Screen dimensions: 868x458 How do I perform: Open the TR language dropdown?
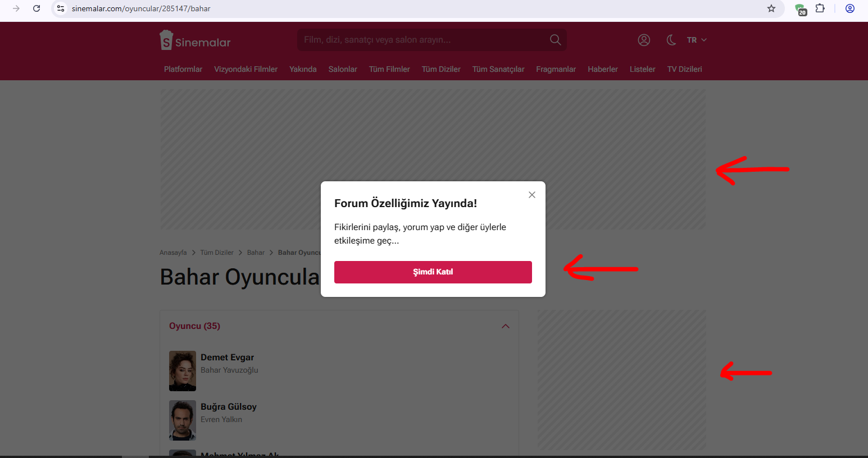[695, 40]
